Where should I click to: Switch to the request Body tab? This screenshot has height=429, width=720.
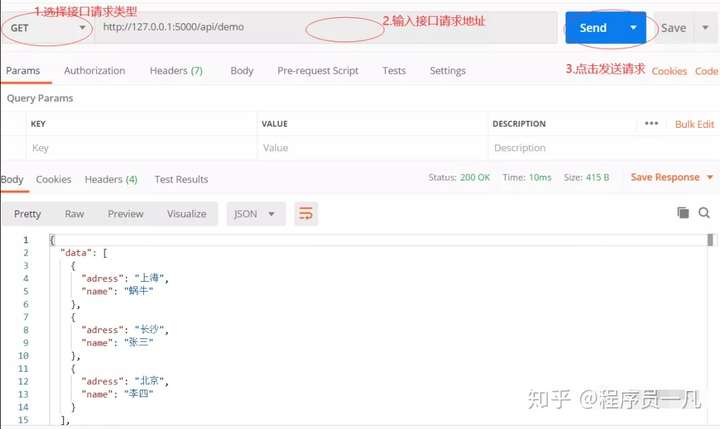pos(242,71)
